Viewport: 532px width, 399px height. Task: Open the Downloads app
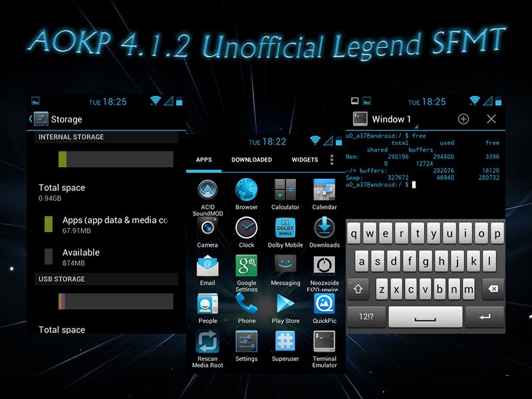325,233
